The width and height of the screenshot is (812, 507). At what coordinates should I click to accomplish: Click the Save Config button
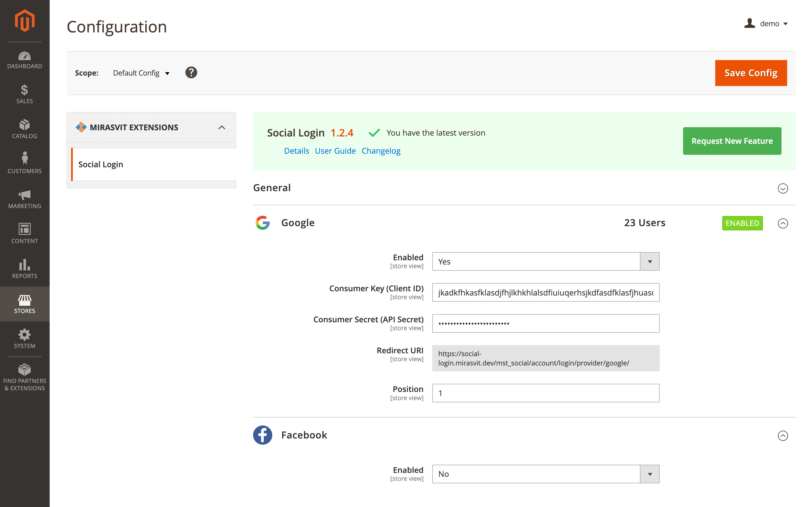[750, 73]
